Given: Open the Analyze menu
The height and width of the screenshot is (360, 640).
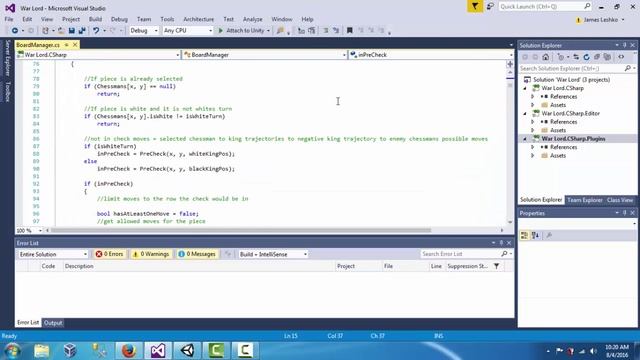Looking at the screenshot, I should click(x=253, y=19).
